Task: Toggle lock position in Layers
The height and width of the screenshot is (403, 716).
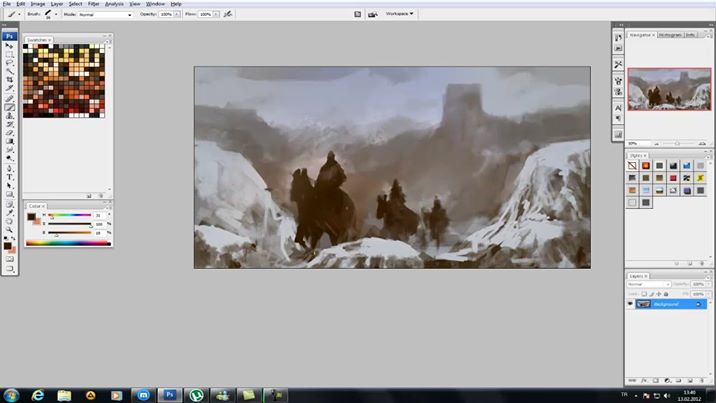Action: pyautogui.click(x=658, y=294)
